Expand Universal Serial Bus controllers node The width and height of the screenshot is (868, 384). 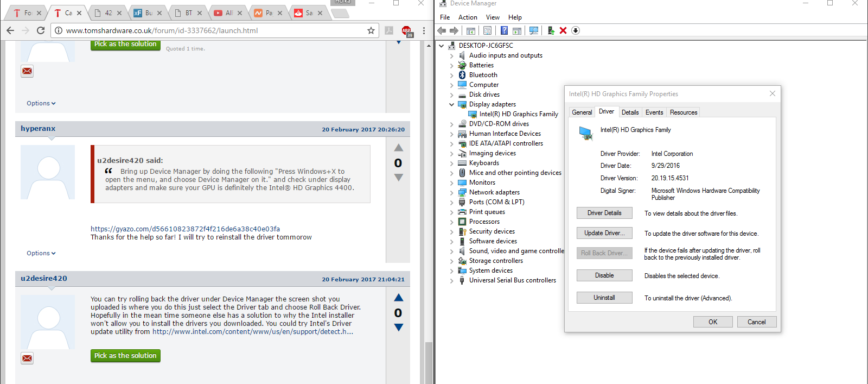click(451, 280)
